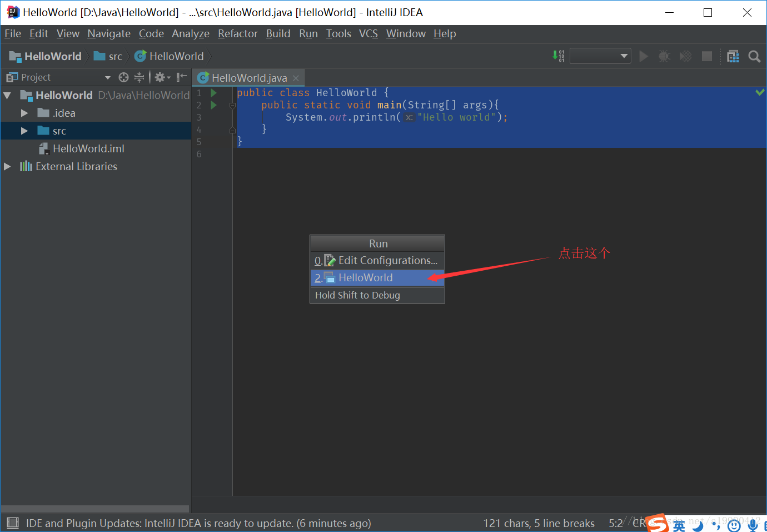The width and height of the screenshot is (767, 532).
Task: Click the Sogou microphone voice input icon
Action: 753,525
